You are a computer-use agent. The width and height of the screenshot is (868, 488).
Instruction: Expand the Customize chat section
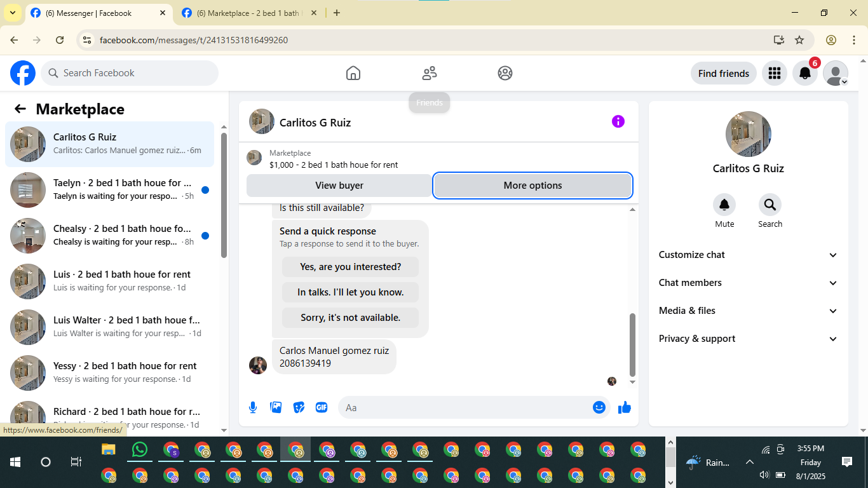coord(749,255)
